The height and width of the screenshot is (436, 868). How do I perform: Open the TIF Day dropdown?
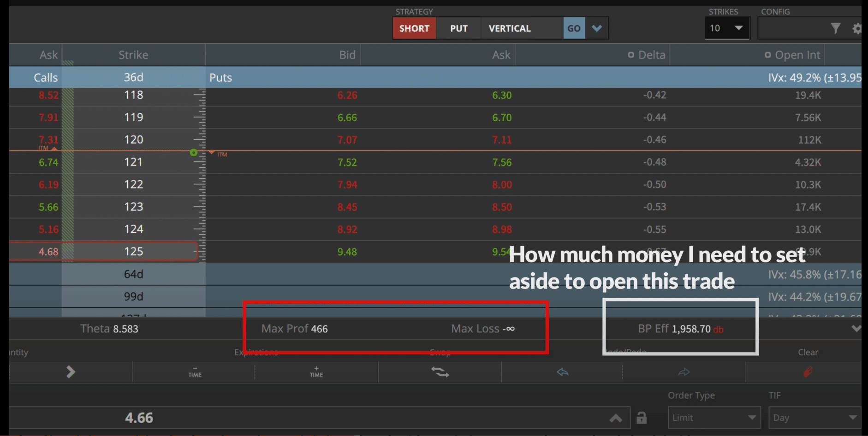814,418
